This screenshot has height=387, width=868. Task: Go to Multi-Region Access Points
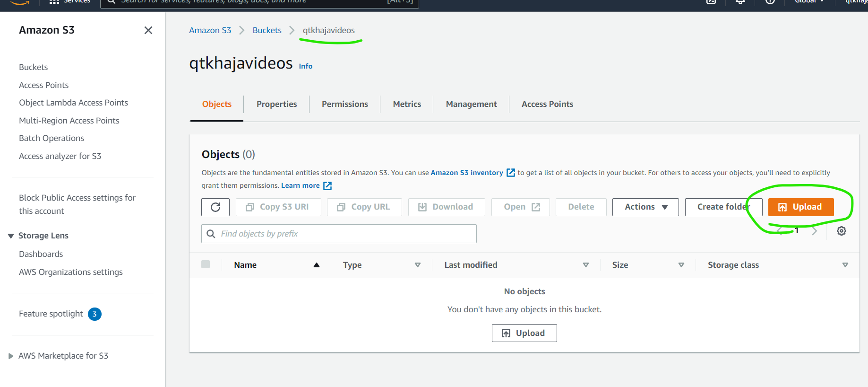click(x=69, y=121)
